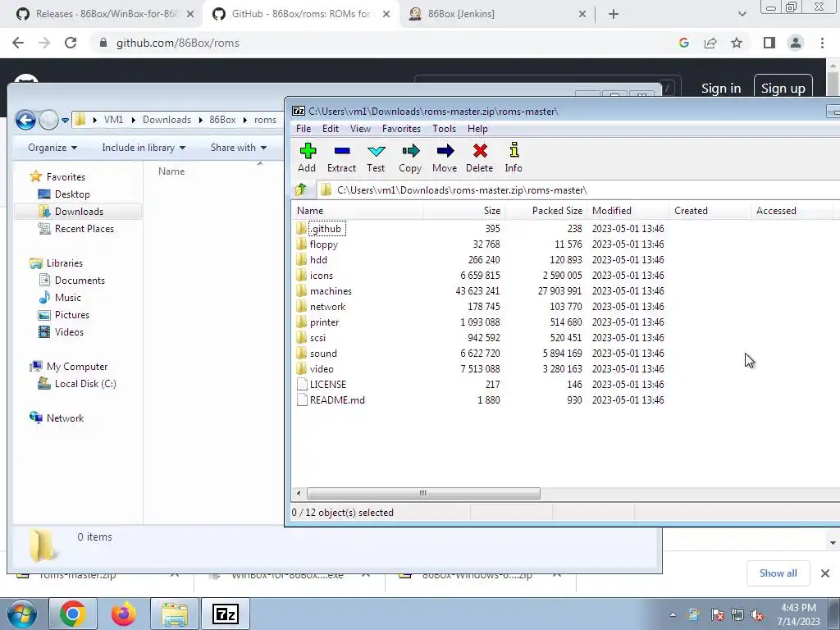Open recent locations dropdown beside Explorer nav arrows
Image resolution: width=840 pixels, height=630 pixels.
(x=66, y=120)
